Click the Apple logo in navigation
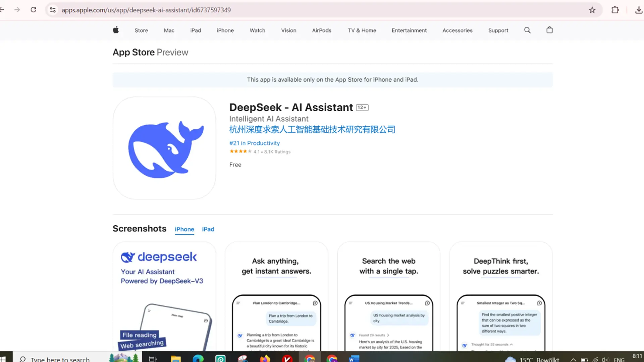This screenshot has width=644, height=362. (x=116, y=30)
